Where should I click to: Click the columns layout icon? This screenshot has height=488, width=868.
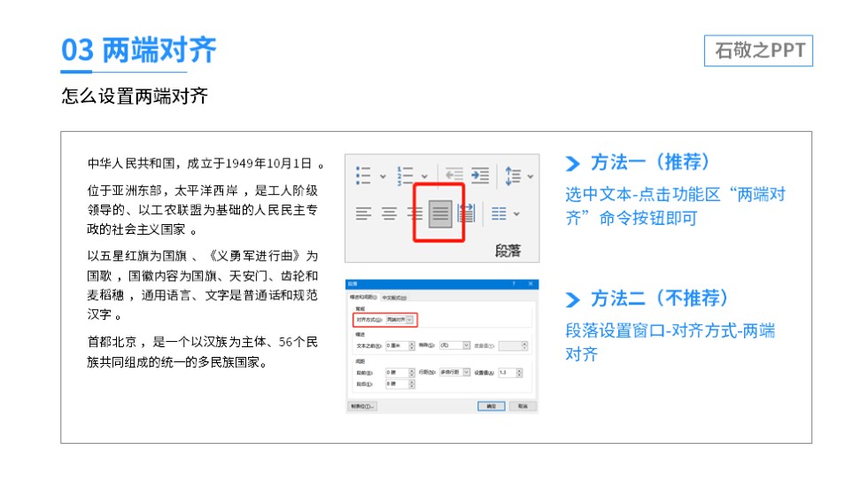(500, 213)
